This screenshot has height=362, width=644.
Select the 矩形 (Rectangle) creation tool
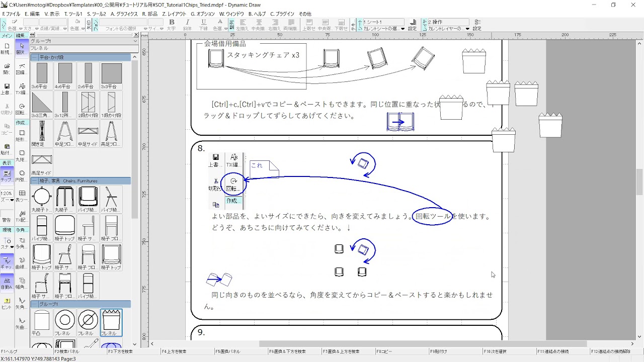(x=22, y=136)
